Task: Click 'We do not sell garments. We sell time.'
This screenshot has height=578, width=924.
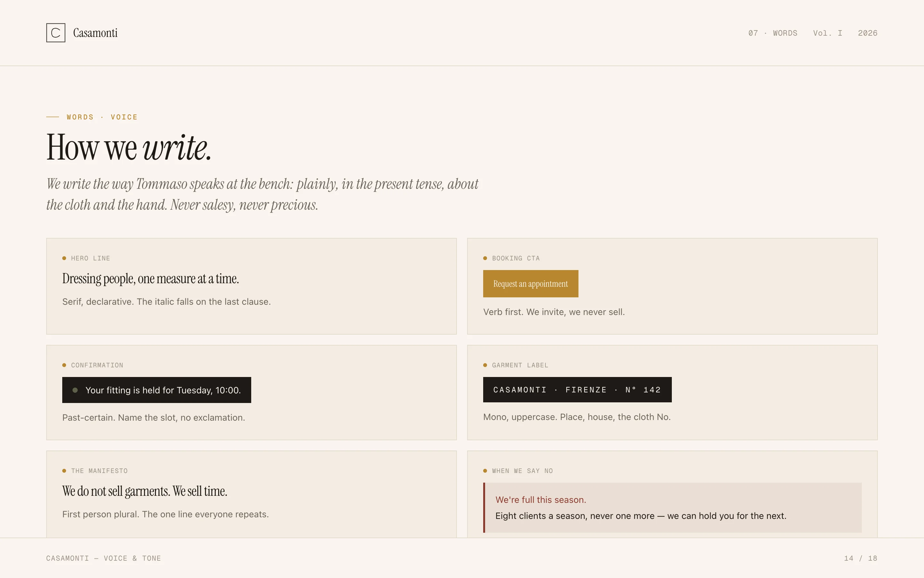Action: tap(145, 491)
